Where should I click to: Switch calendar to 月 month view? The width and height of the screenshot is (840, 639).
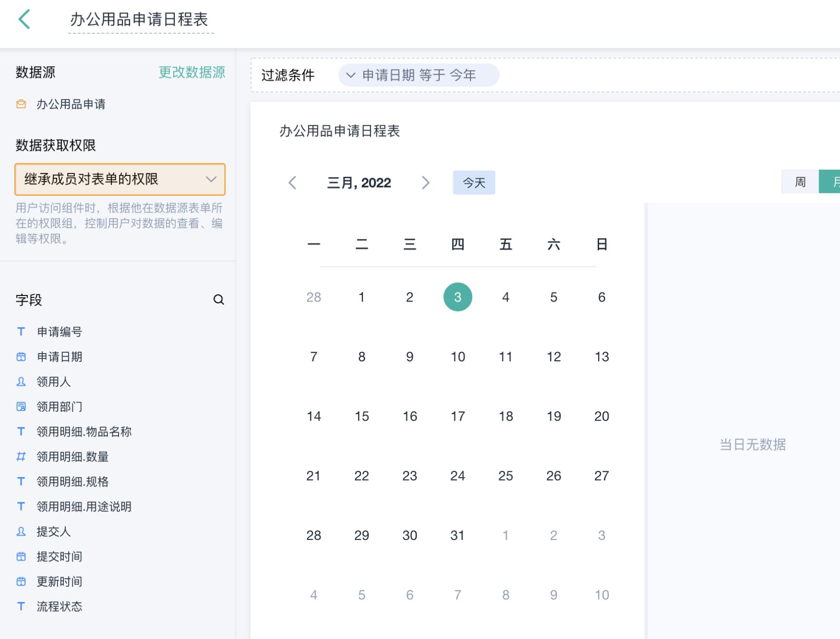(833, 182)
